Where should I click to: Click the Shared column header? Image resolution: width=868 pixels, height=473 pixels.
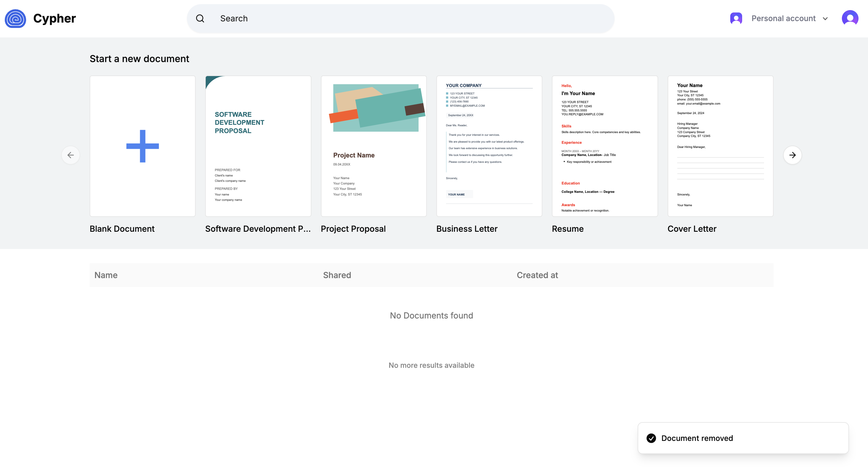pos(337,275)
